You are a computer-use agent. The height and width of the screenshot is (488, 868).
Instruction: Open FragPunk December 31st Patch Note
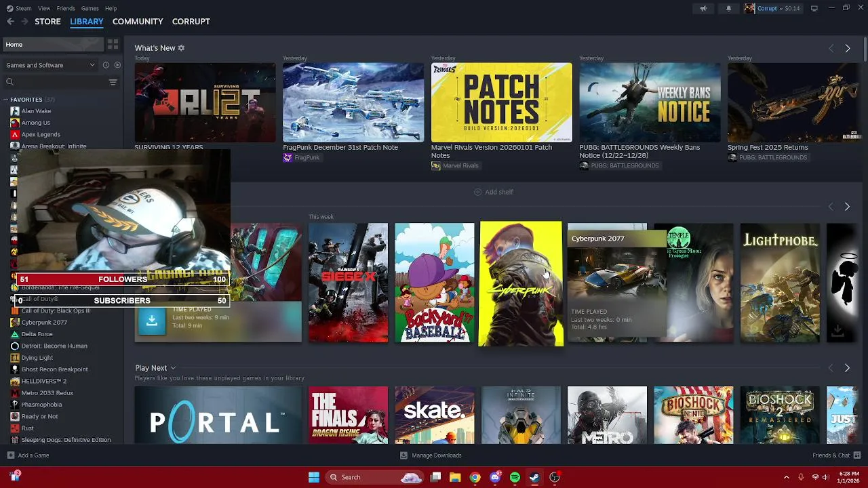click(353, 103)
